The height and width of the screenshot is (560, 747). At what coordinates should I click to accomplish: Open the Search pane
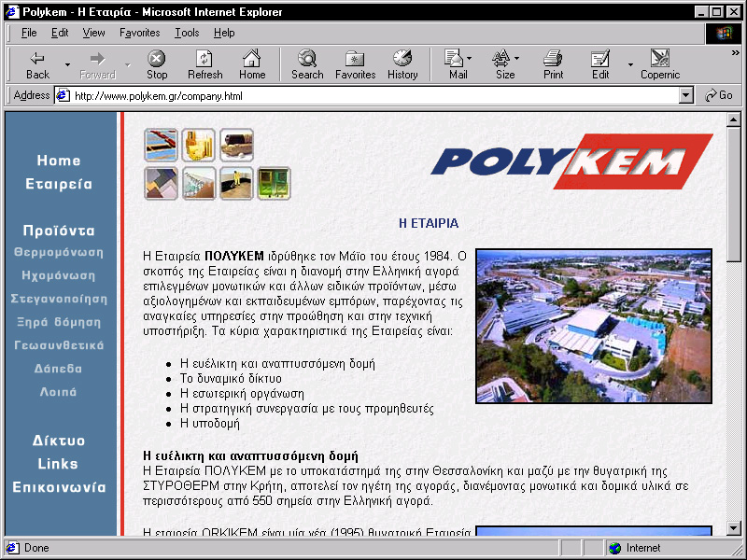(307, 64)
